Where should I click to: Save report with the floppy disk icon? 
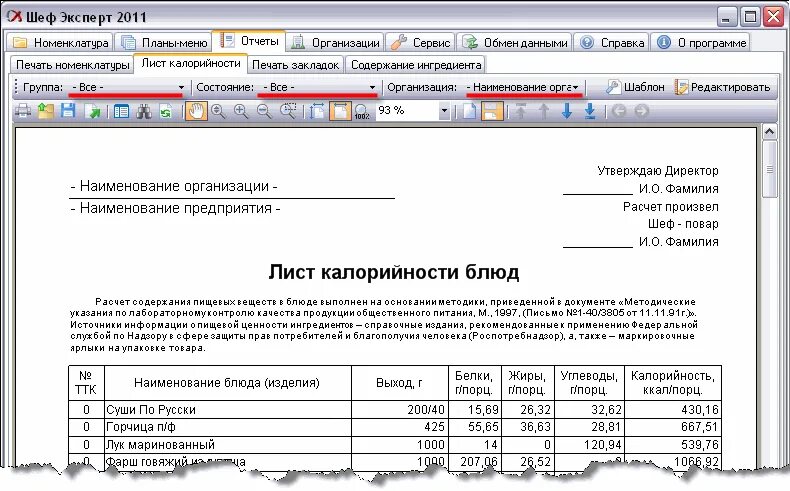pos(68,111)
